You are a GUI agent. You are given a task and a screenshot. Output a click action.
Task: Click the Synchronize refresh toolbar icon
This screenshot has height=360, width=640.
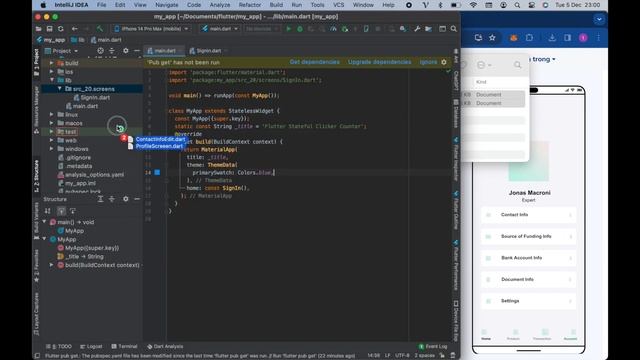(x=61, y=29)
